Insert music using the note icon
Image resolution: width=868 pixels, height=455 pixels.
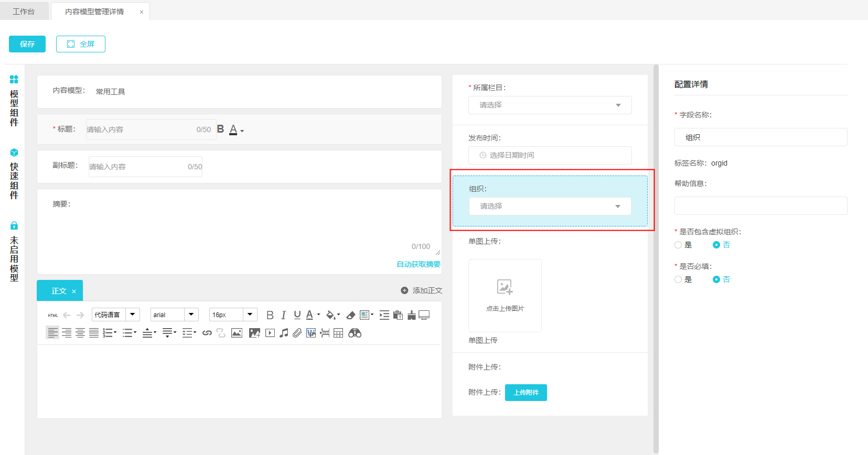click(x=284, y=333)
